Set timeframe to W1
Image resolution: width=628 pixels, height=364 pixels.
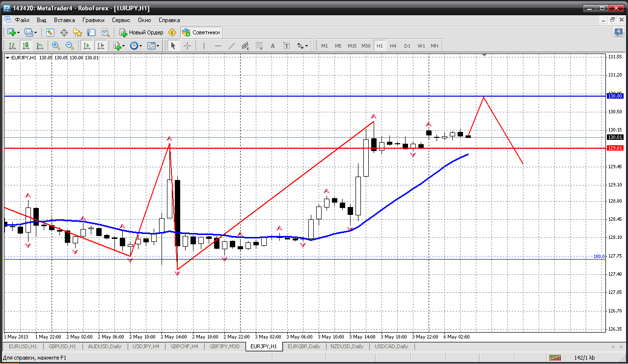coord(421,46)
